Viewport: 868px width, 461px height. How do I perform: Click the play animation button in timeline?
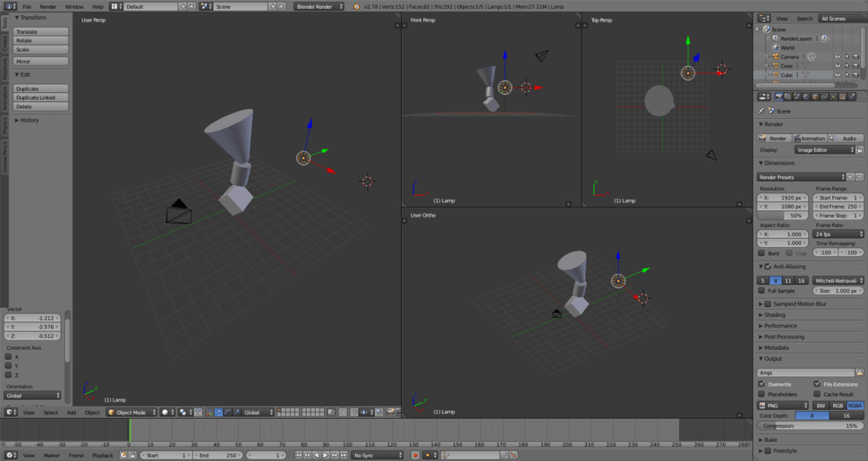(325, 456)
